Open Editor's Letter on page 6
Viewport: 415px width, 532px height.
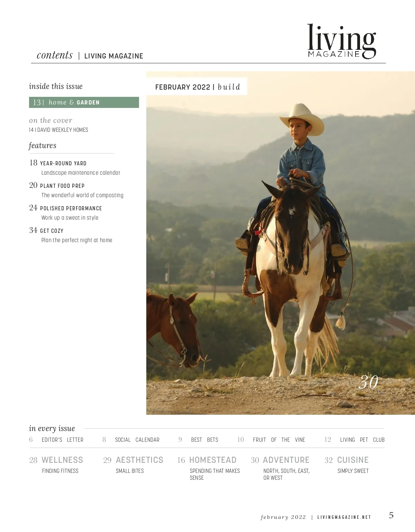pos(62,440)
